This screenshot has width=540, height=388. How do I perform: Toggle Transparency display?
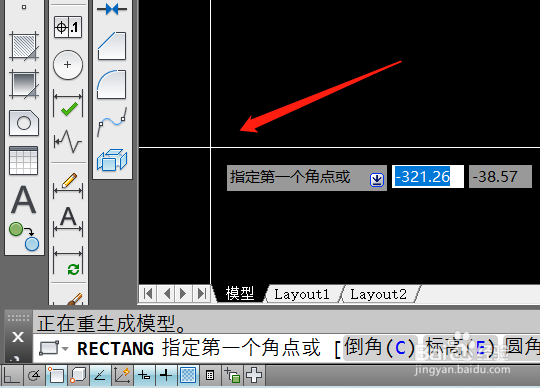tap(188, 375)
